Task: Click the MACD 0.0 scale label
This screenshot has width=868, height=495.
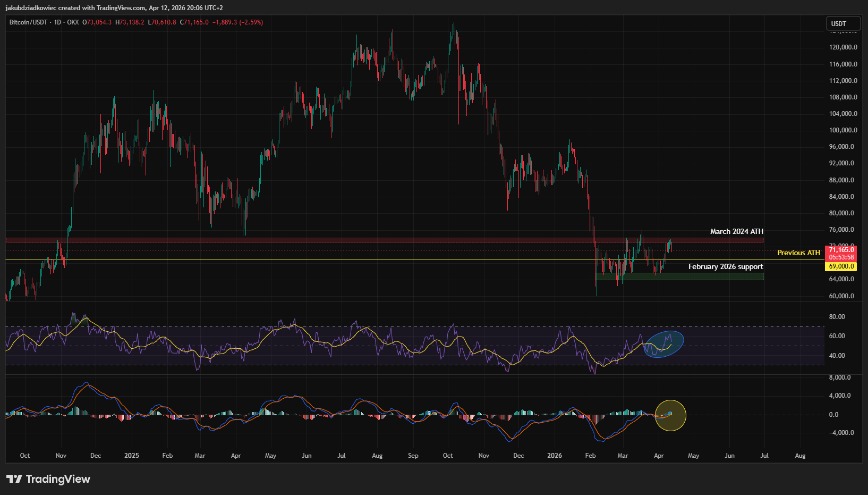Action: [x=833, y=415]
